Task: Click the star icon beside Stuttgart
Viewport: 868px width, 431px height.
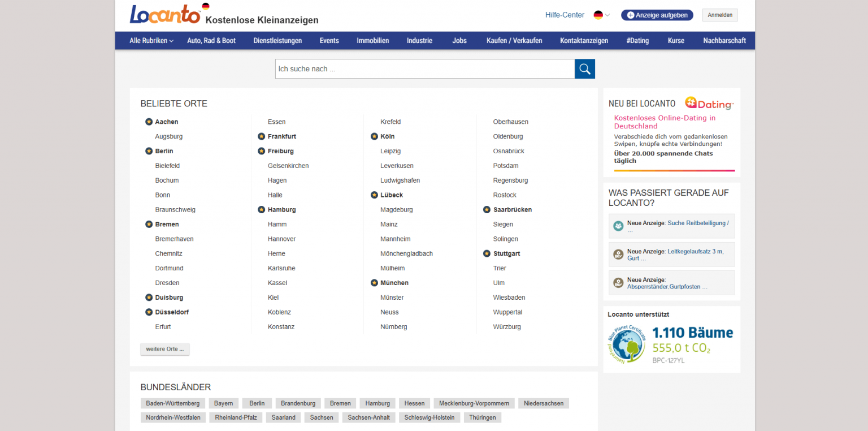Action: pyautogui.click(x=487, y=253)
